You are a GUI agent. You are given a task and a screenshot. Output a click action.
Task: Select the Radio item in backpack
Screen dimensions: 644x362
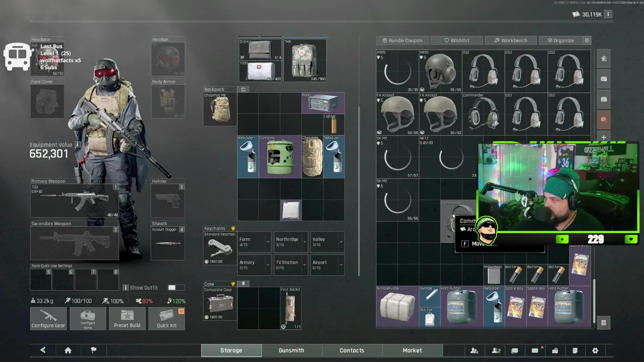(x=323, y=103)
